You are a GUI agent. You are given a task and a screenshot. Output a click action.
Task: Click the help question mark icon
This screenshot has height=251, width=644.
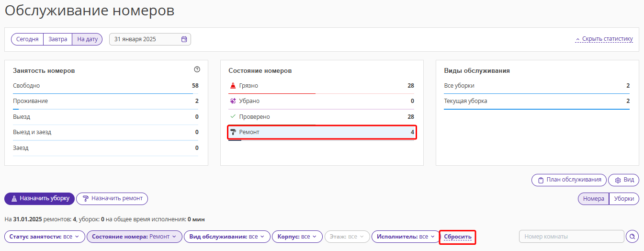(197, 69)
